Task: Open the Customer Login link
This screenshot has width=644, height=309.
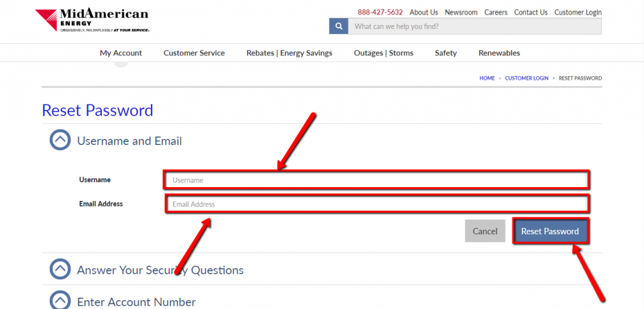Action: (578, 13)
